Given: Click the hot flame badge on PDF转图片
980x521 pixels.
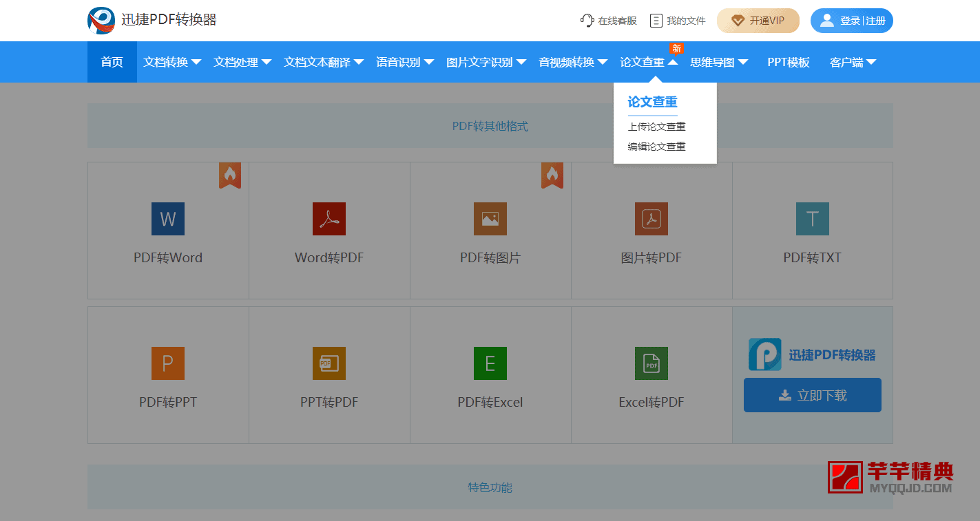Looking at the screenshot, I should 552,176.
